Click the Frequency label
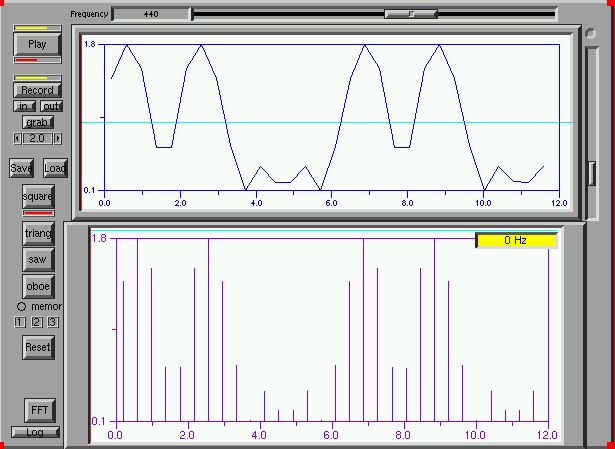Screen dimensions: 615x449 coord(89,14)
